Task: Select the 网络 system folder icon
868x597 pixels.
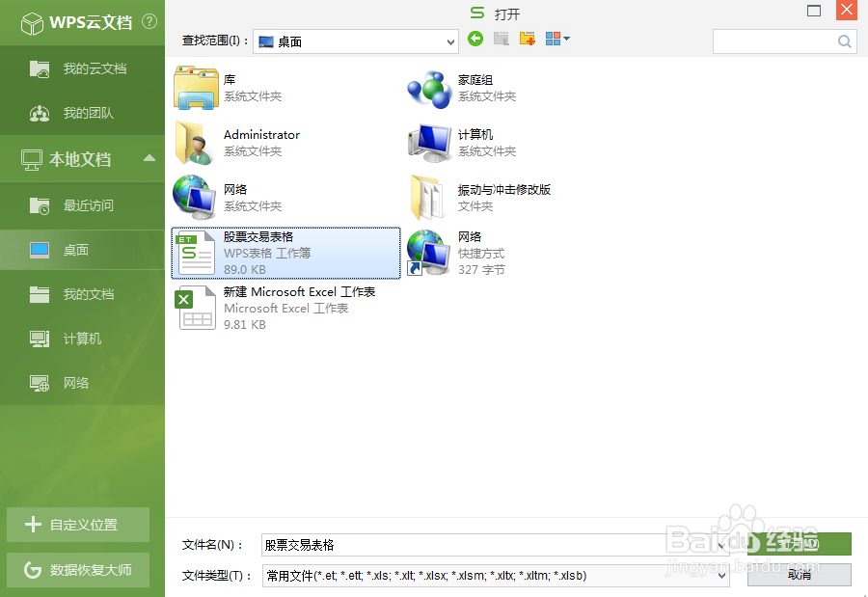Action: point(194,197)
